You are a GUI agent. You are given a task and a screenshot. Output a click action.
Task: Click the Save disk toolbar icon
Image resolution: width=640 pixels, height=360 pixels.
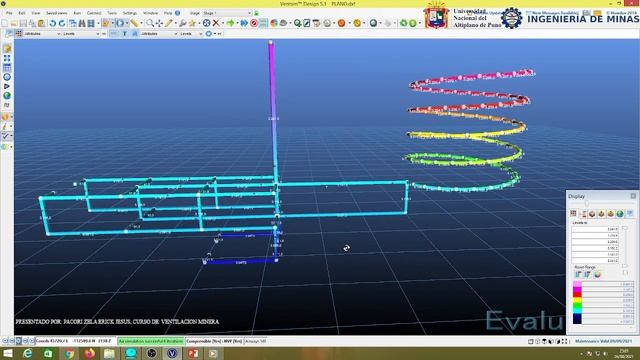pos(23,23)
